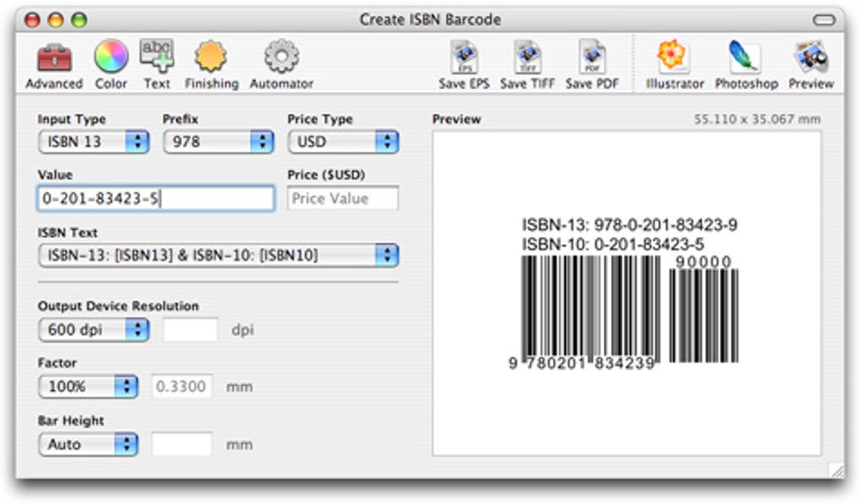Open the Prefix 978 dropdown
The height and width of the screenshot is (504, 860).
[x=218, y=142]
